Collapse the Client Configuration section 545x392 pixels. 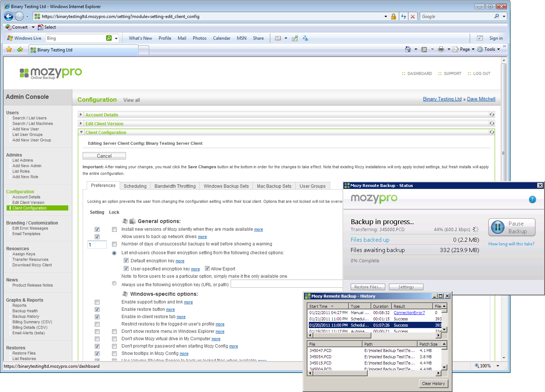(81, 132)
